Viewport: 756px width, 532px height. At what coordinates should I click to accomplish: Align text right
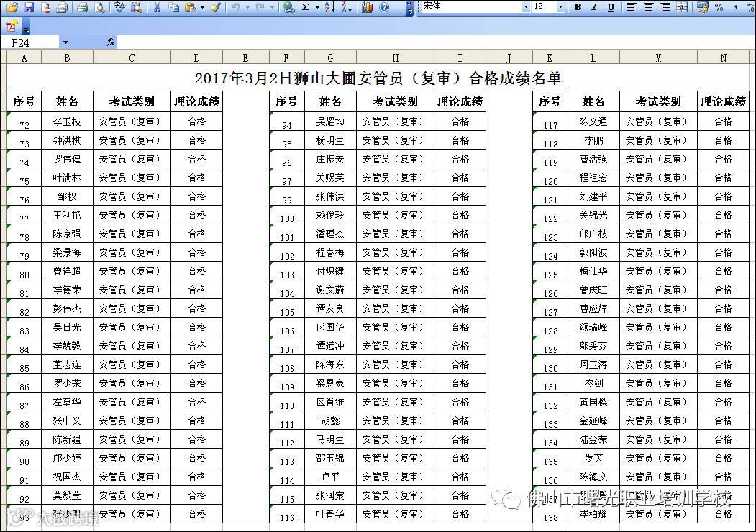665,7
